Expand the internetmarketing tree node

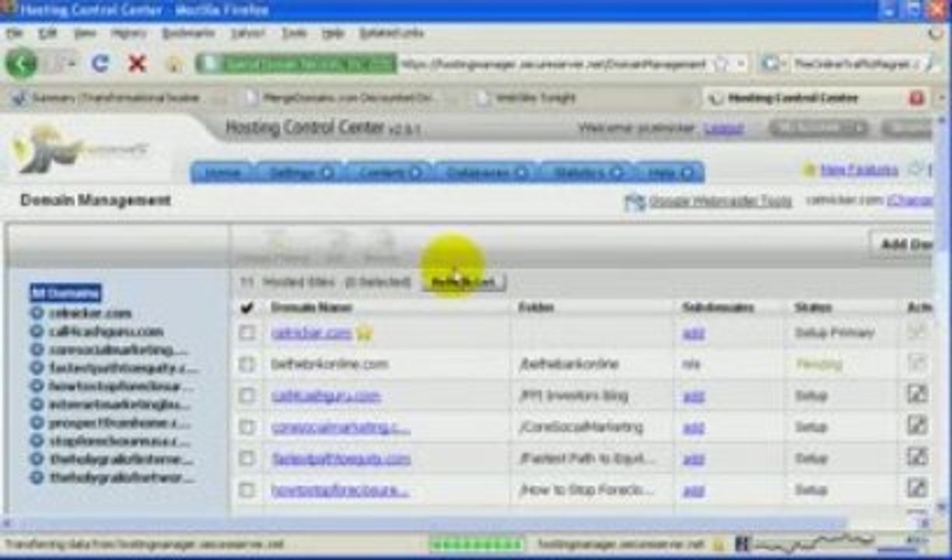[37, 404]
